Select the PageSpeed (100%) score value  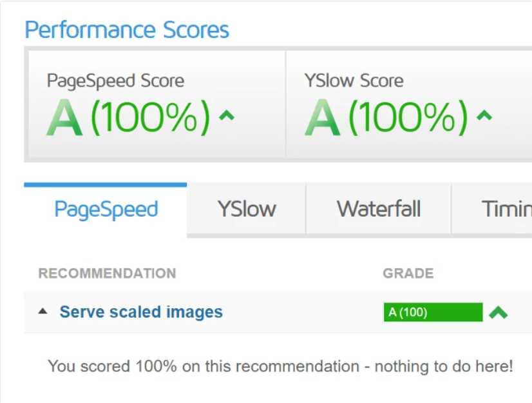pos(150,117)
